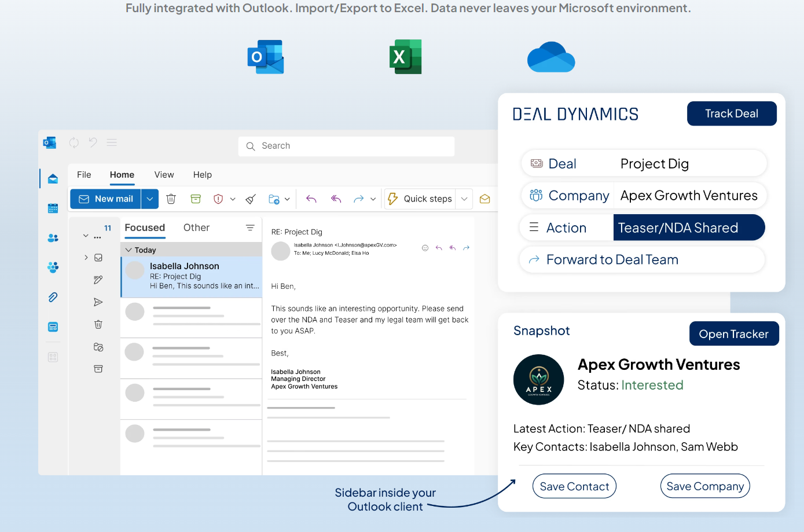Click the Sweep broom icon in the ribbon
804x532 pixels.
coord(251,199)
